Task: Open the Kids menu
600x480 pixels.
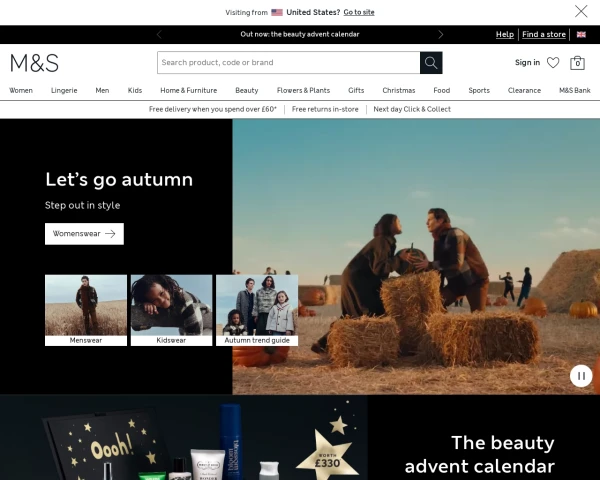Action: [x=135, y=91]
